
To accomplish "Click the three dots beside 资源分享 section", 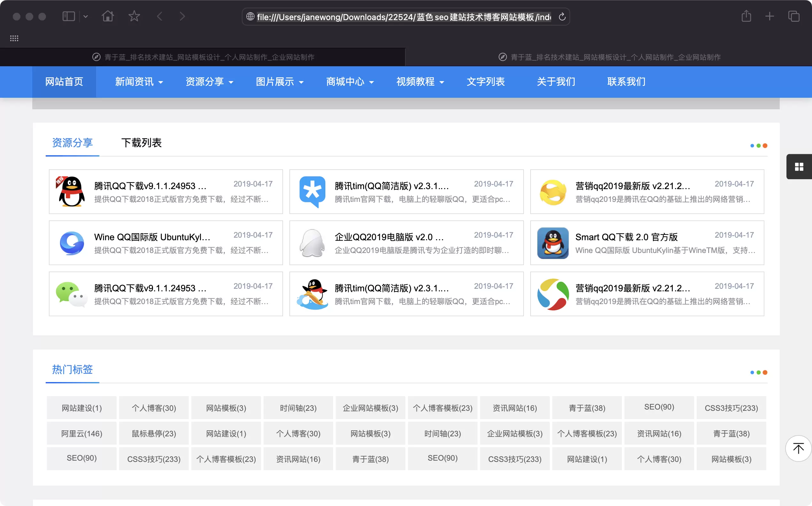I will coord(759,146).
